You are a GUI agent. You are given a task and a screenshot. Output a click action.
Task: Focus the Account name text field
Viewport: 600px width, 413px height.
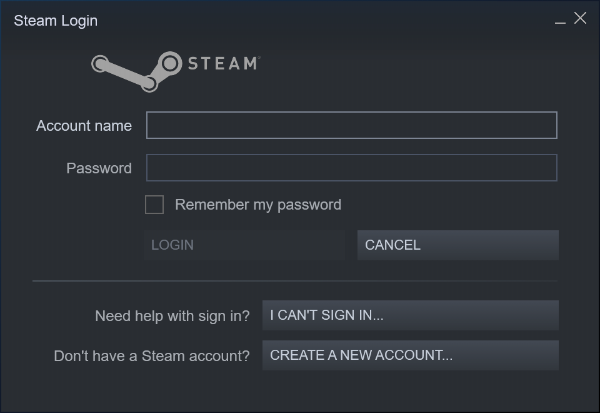point(351,125)
